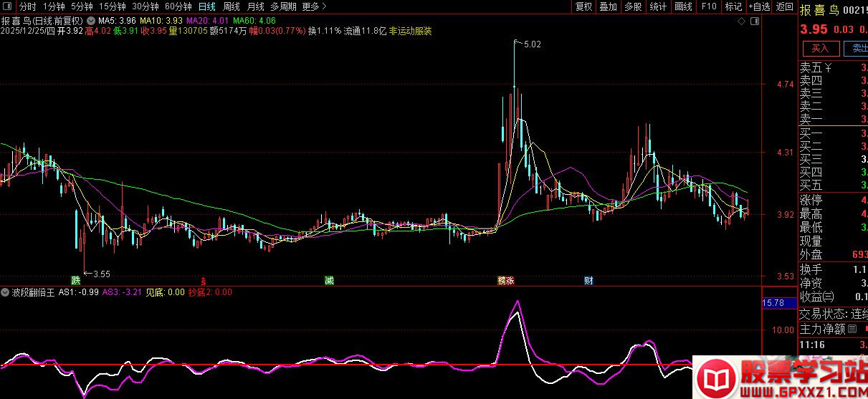Add stock via +自选 button

[x=759, y=6]
